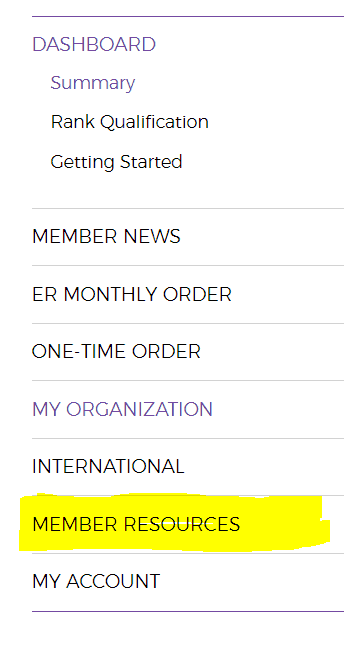Pick Getting Started under Dashboard
Viewport: 362px width, 647px height.
point(116,162)
